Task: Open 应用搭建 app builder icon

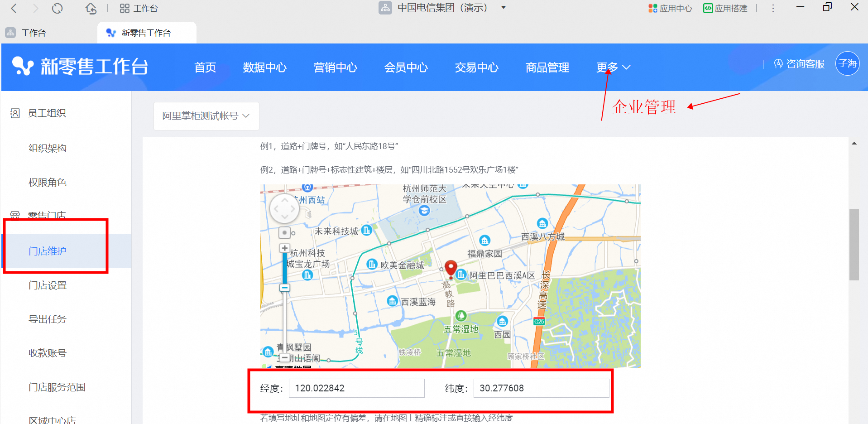Action: [725, 8]
